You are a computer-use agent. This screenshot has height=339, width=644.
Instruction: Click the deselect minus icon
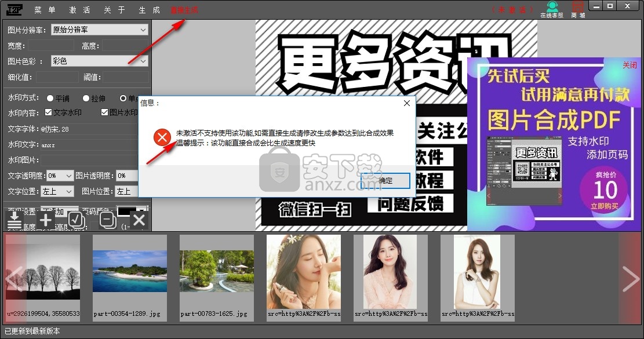(x=107, y=220)
